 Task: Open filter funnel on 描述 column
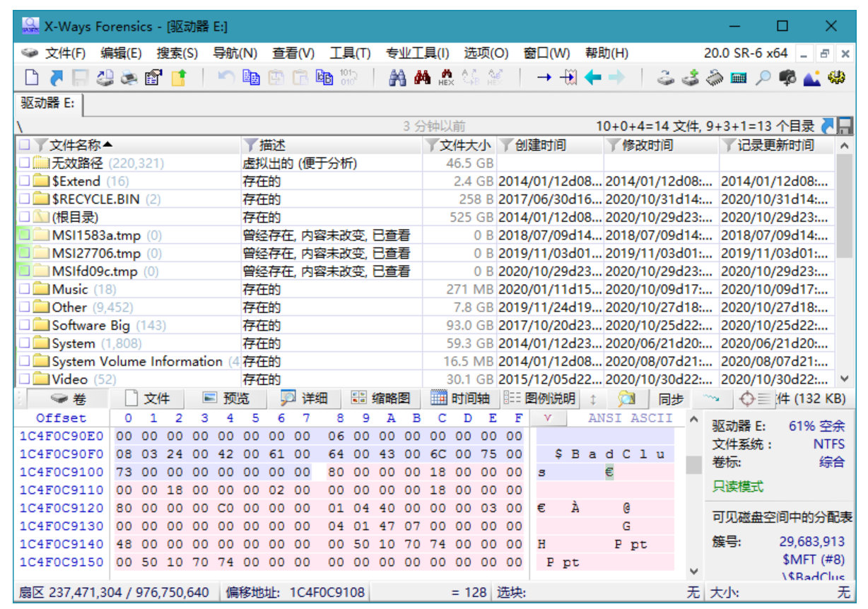(250, 146)
